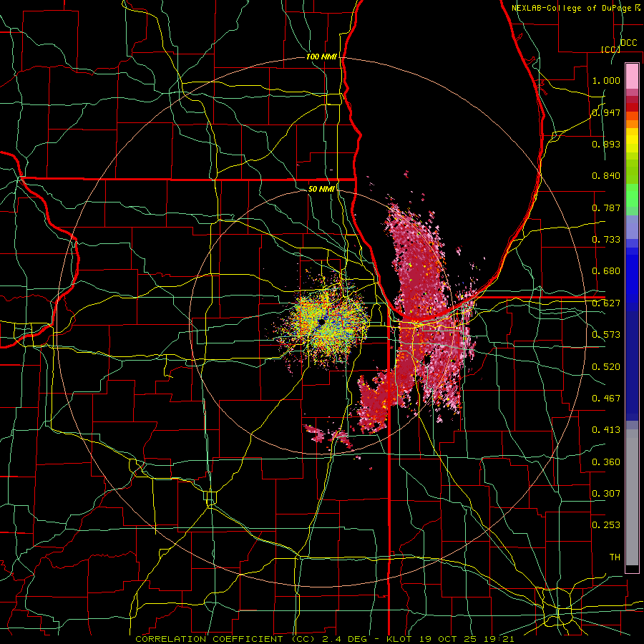The height and width of the screenshot is (644, 644).
Task: Click the 19 OCT 25 date text
Action: pyautogui.click(x=449, y=639)
